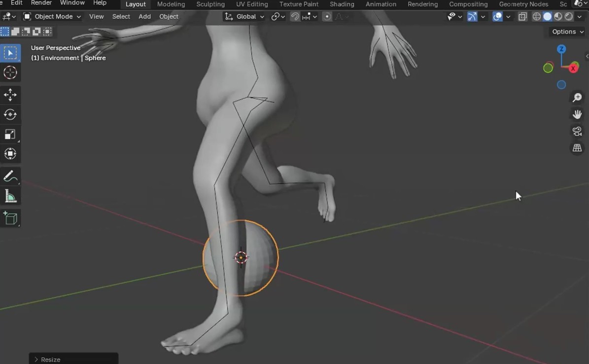Image resolution: width=589 pixels, height=364 pixels.
Task: Toggle proportional editing button
Action: coord(327,17)
